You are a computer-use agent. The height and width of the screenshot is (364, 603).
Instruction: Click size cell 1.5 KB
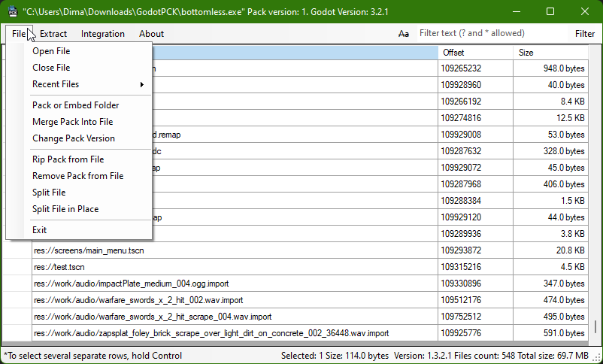(550, 201)
